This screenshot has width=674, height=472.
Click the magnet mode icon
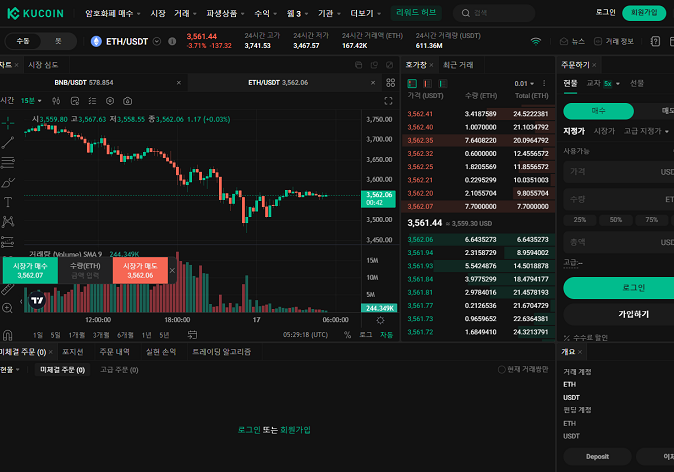tap(7, 335)
